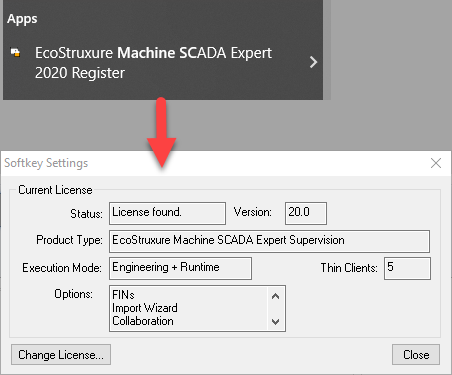Open EcoStruxure Machine SCADA Expert 2020 Register app
The image size is (452, 375).
(153, 63)
